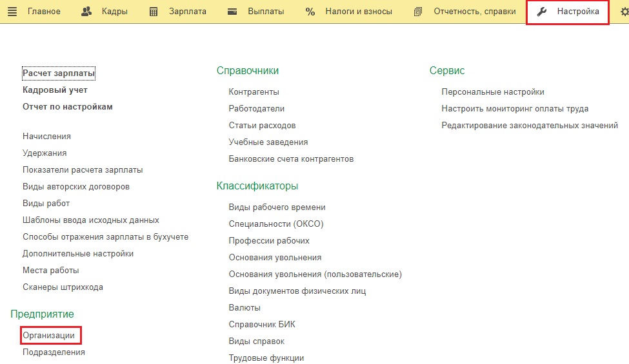Open Валюты classifier
The width and height of the screenshot is (629, 364).
(x=245, y=308)
